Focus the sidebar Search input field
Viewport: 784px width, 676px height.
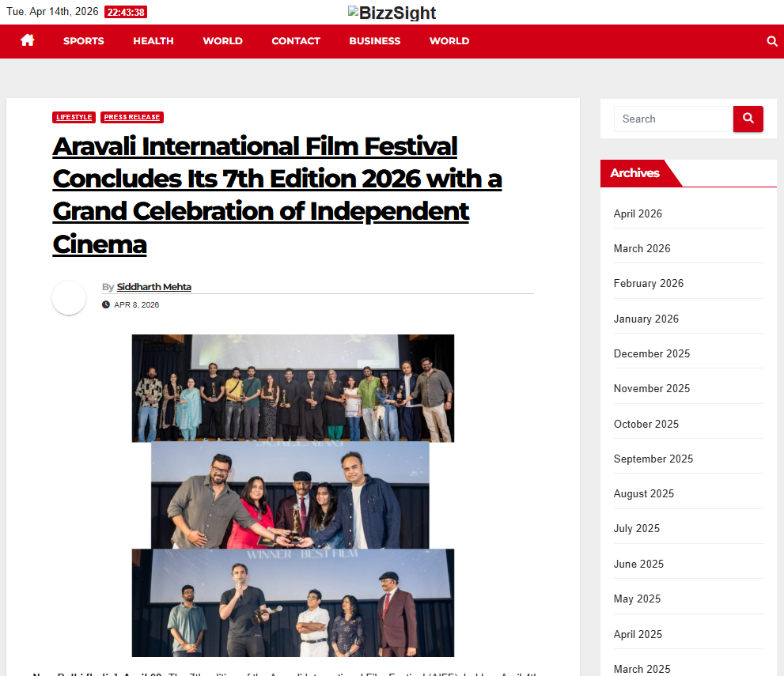point(673,119)
